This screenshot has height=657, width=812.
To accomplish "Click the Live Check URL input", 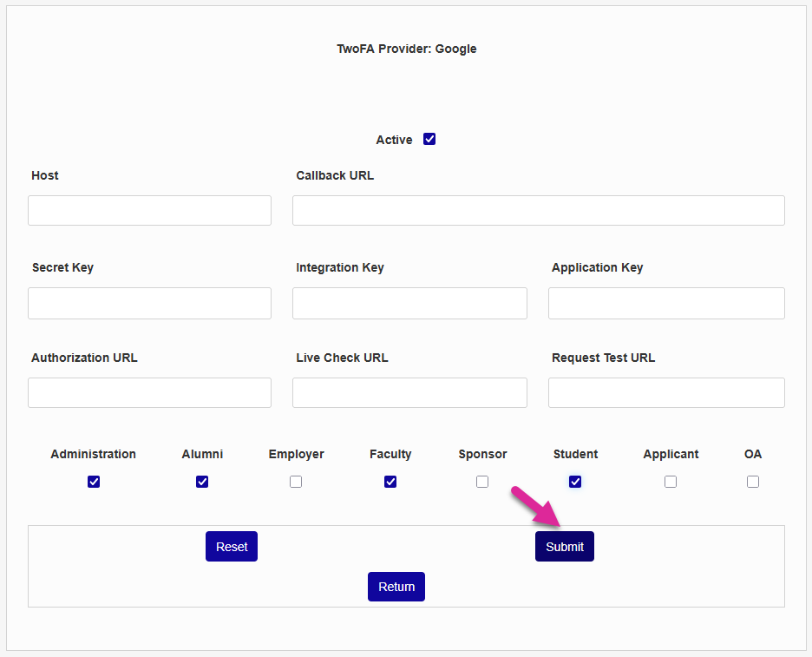I will tap(409, 392).
